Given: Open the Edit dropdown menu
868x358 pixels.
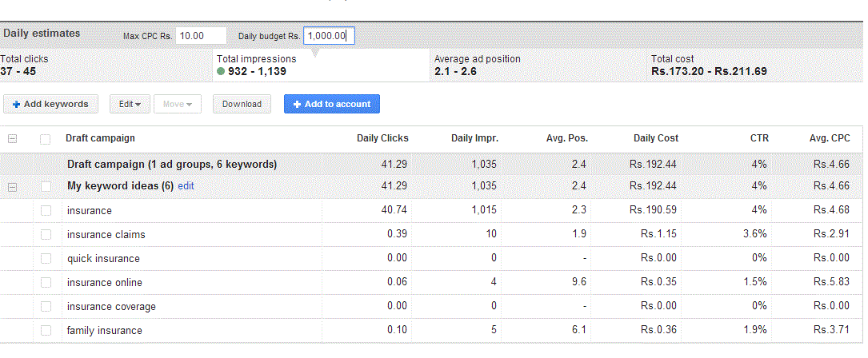Looking at the screenshot, I should point(130,104).
